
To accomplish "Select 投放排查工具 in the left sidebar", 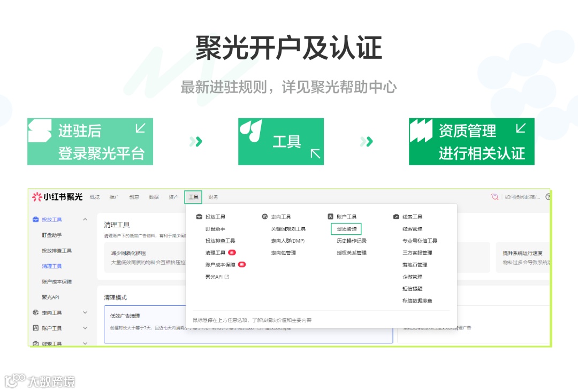I will 57,250.
